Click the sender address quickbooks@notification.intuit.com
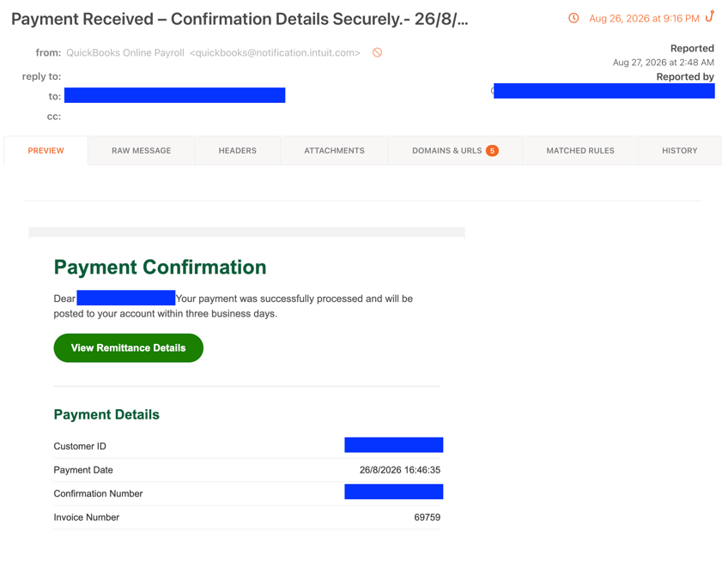The image size is (728, 561). [x=275, y=53]
